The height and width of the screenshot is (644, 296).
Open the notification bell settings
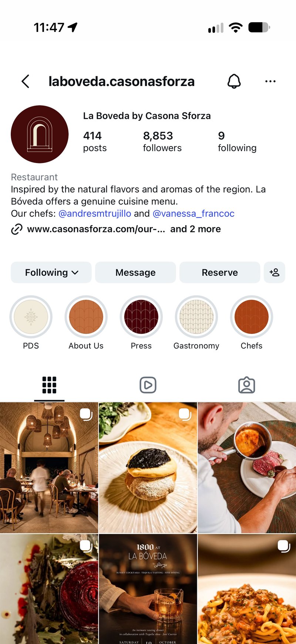pos(234,81)
